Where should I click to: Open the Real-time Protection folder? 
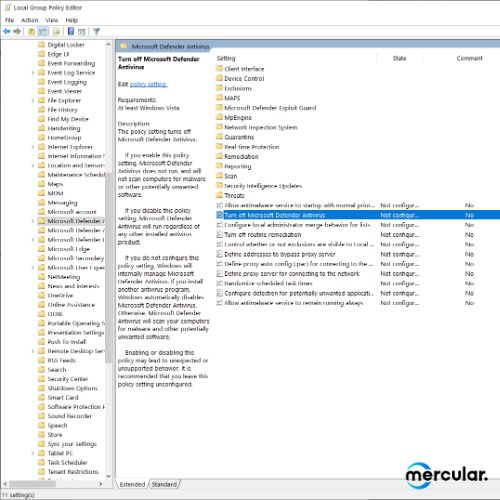[x=252, y=147]
